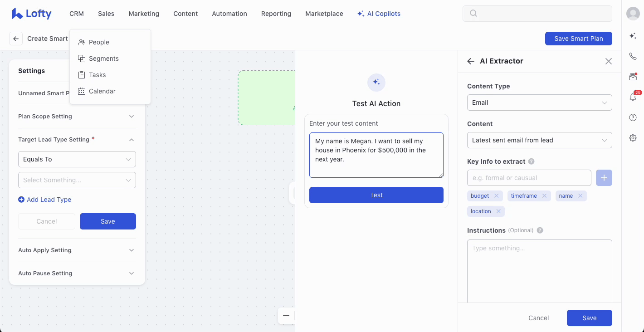Open the settings gear icon
Viewport: 644px width, 332px height.
633,138
